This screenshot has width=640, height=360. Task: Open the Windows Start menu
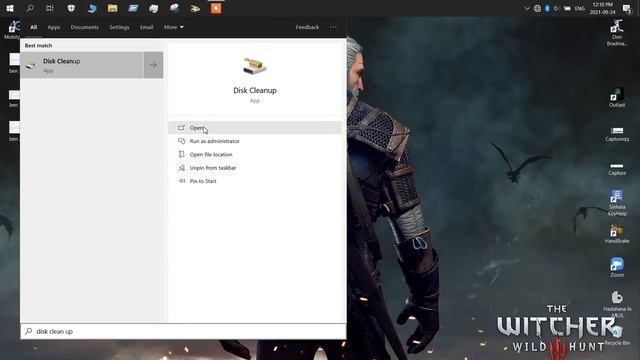tap(10, 8)
